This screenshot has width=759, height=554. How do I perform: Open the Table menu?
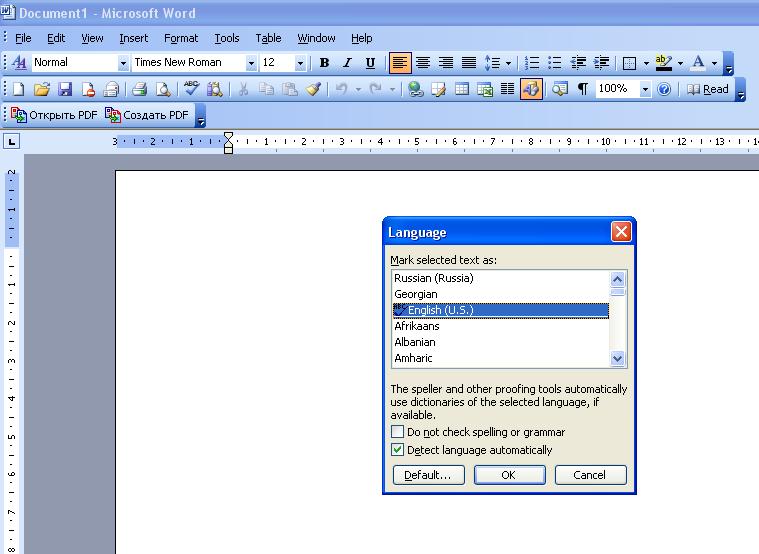(x=268, y=38)
